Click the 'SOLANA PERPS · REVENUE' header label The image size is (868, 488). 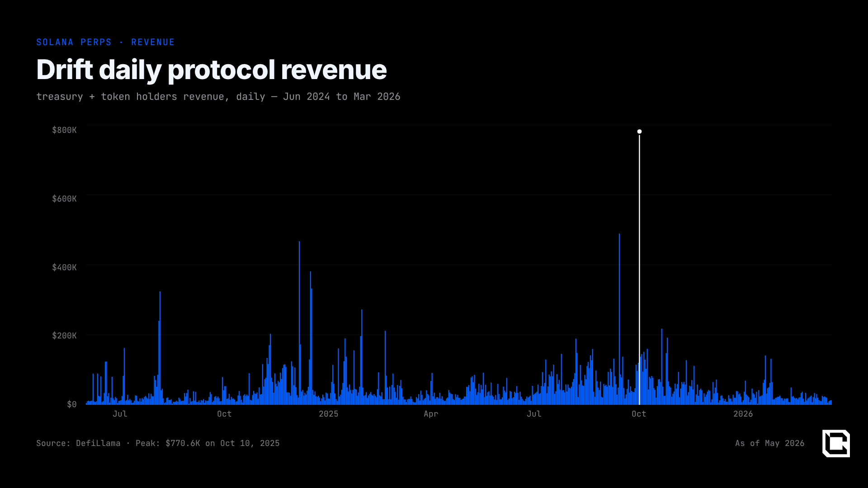(x=105, y=42)
